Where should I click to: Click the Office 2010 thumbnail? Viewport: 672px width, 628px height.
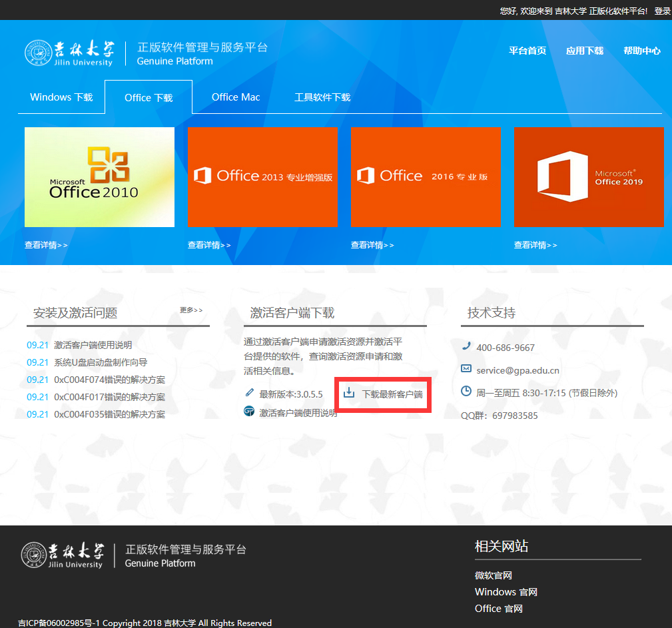coord(99,177)
